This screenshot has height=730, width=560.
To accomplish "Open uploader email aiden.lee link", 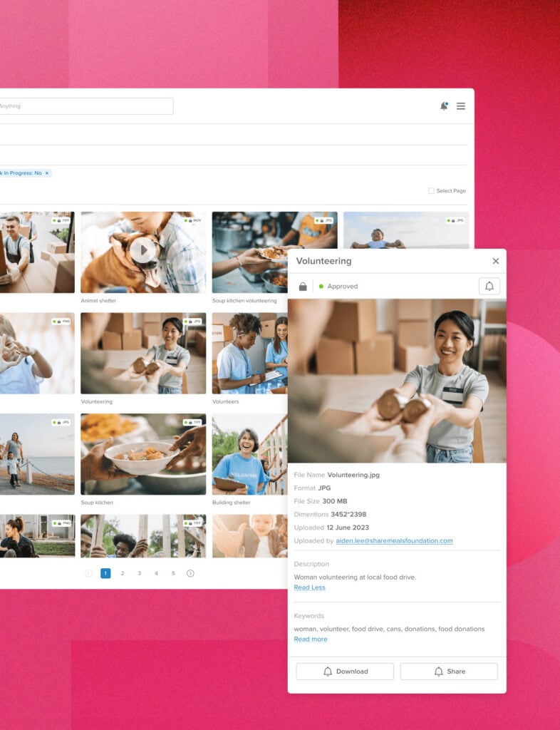I will 394,541.
